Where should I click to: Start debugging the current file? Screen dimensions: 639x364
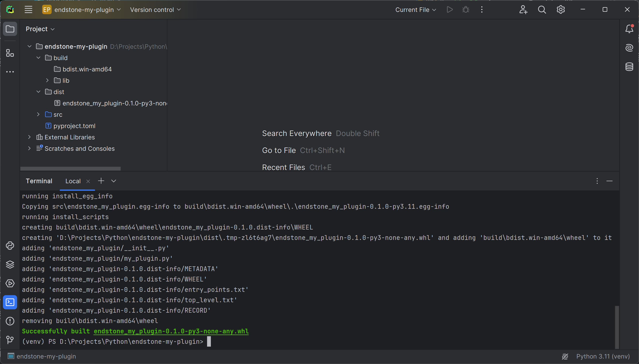[466, 9]
